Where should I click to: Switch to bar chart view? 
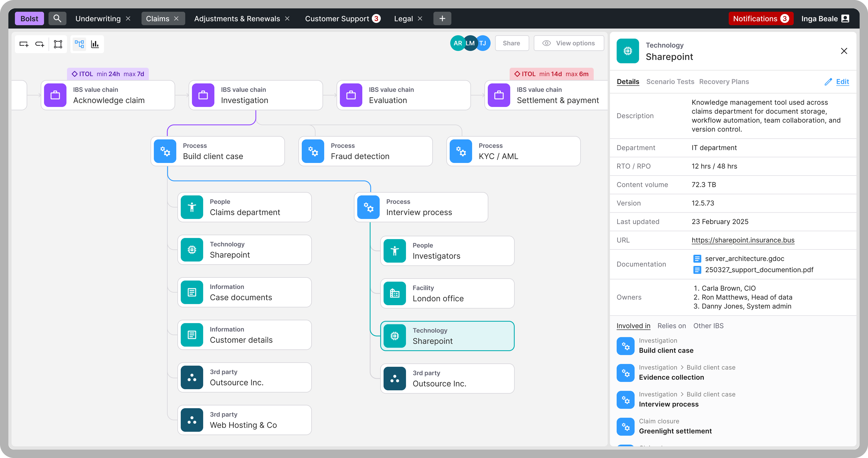point(95,44)
